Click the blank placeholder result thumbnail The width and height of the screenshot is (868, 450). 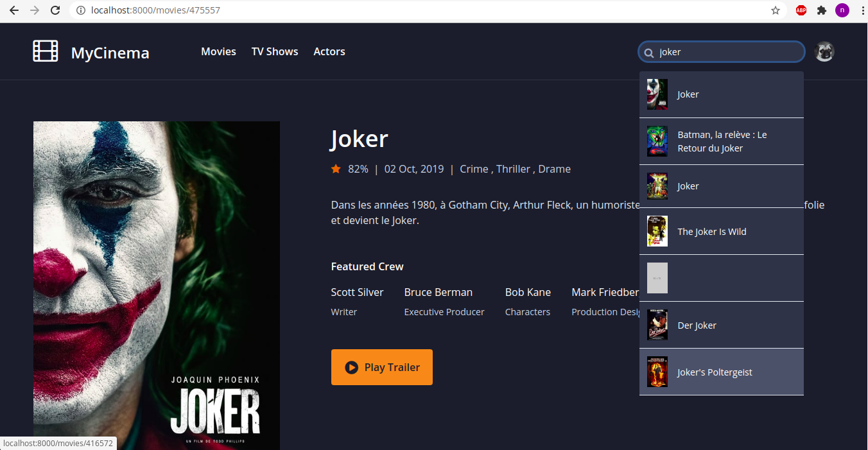pos(657,278)
